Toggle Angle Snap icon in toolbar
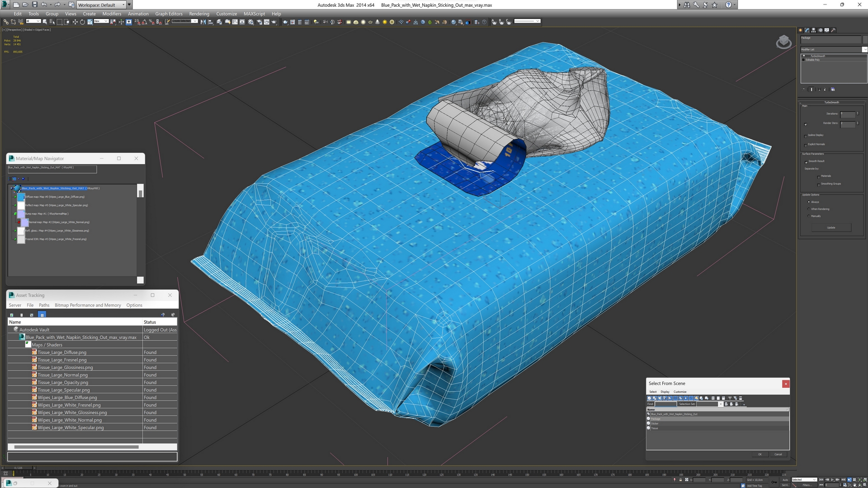Screen dimensions: 868x488 (144, 22)
